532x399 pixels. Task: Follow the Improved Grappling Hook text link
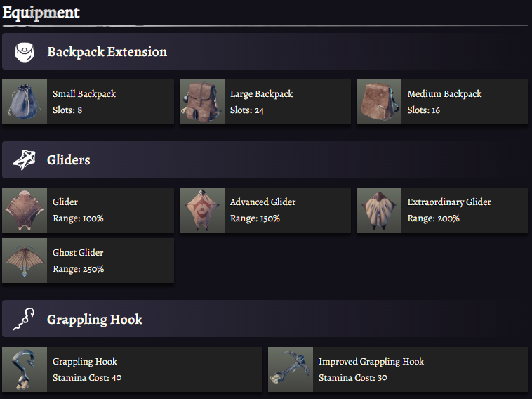pos(371,362)
